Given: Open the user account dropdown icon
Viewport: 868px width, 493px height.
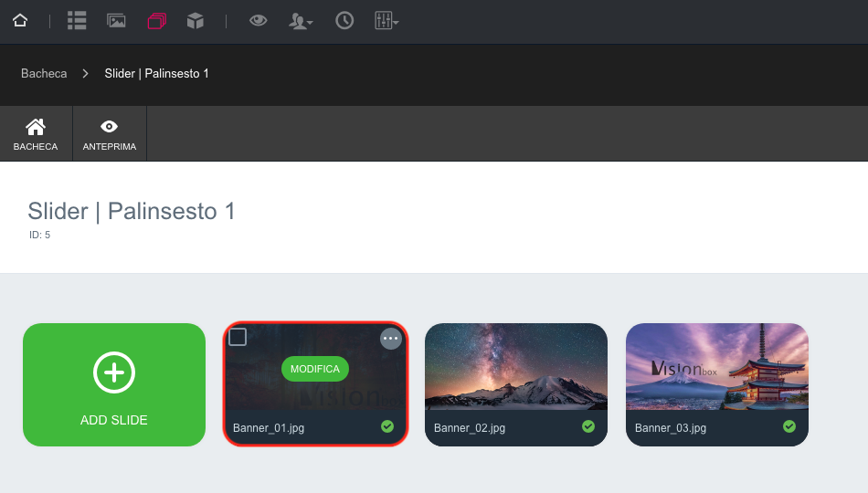Looking at the screenshot, I should (301, 21).
